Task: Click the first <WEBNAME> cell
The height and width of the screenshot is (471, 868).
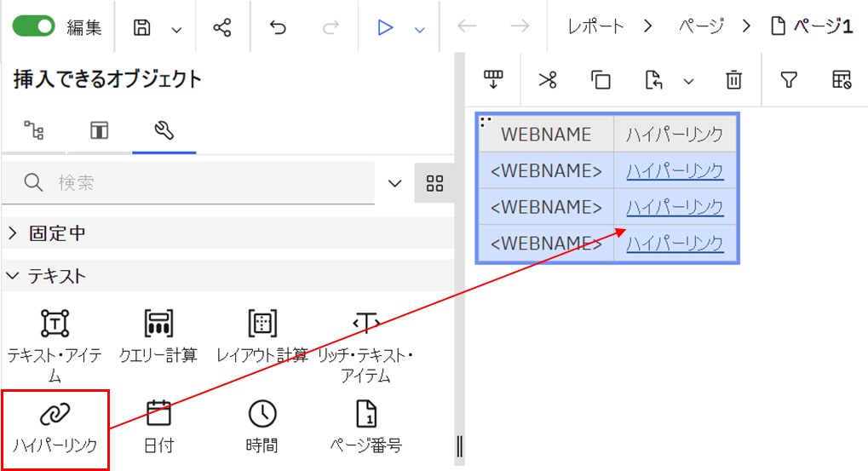Action: (546, 170)
